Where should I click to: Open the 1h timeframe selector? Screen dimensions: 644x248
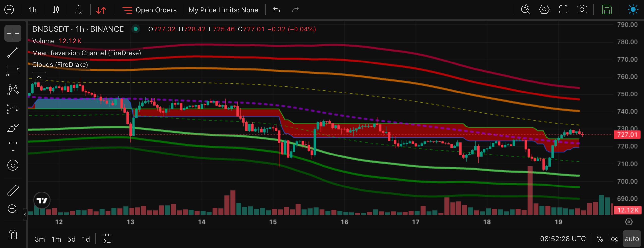(33, 10)
